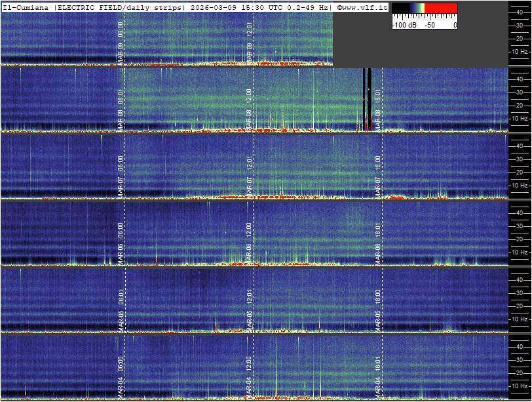Click the 40 Hz label on MAR 04 strip
532x402 pixels.
pyautogui.click(x=520, y=346)
